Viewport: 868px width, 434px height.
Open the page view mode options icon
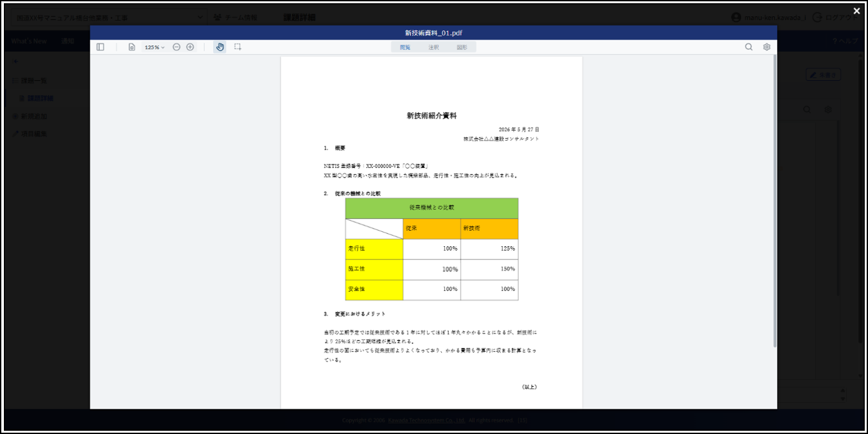click(x=131, y=47)
